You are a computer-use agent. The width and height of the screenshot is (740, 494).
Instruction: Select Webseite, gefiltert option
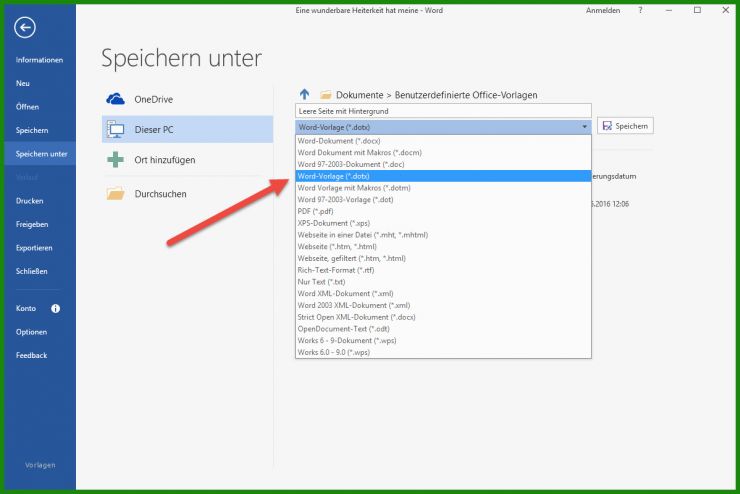(443, 259)
